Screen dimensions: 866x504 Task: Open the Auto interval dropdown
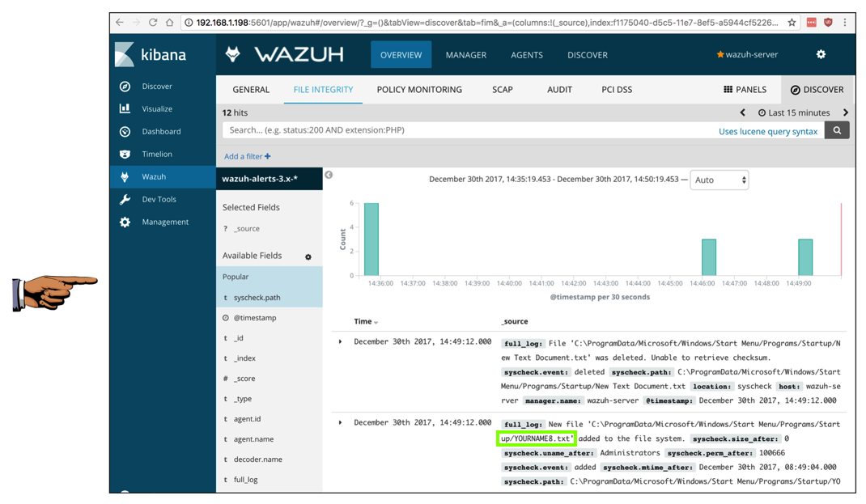click(x=720, y=180)
